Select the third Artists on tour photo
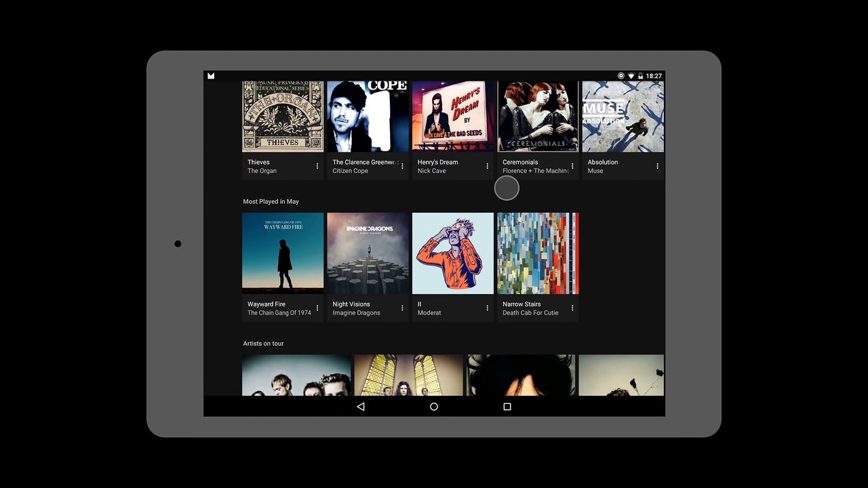The height and width of the screenshot is (488, 868). (521, 375)
